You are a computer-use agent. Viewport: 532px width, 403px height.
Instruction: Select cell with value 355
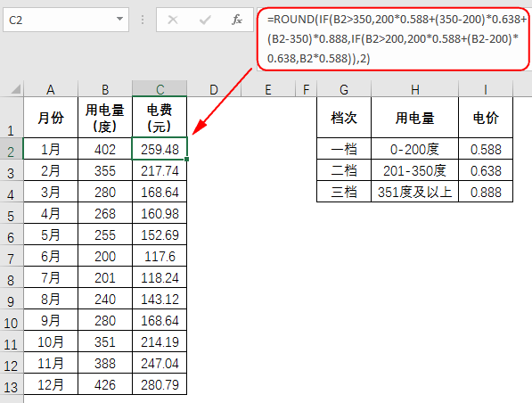click(x=105, y=170)
